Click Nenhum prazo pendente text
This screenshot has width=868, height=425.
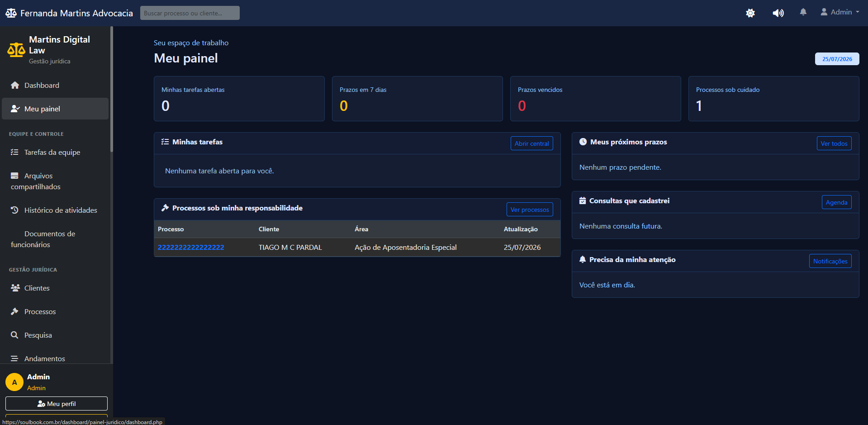click(x=620, y=167)
